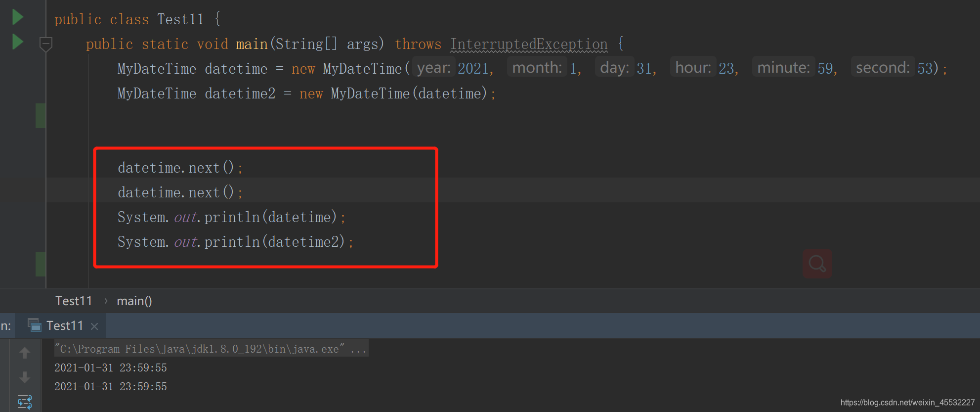Click the 'second:' parameter hint

pos(883,67)
